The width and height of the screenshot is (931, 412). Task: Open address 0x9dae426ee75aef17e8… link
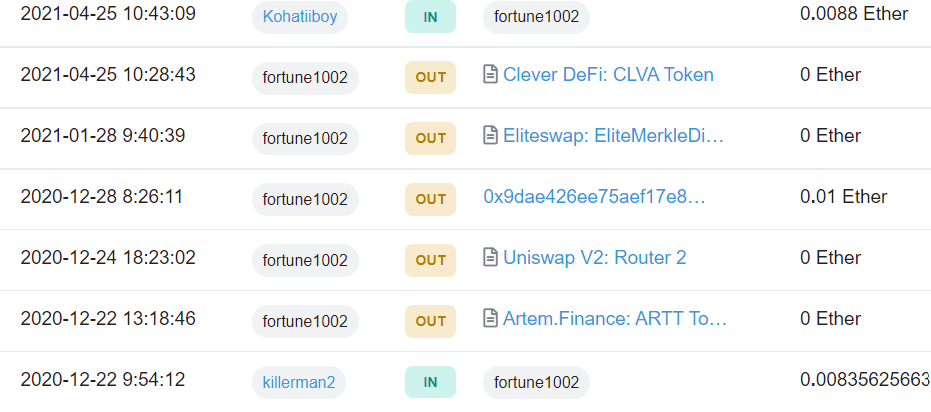(x=594, y=198)
